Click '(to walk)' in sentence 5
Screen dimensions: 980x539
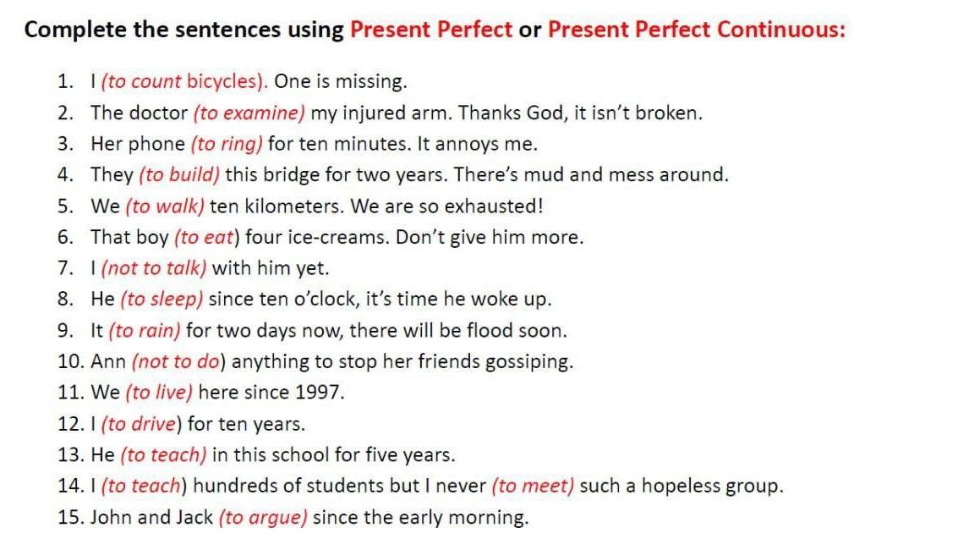pos(165,206)
